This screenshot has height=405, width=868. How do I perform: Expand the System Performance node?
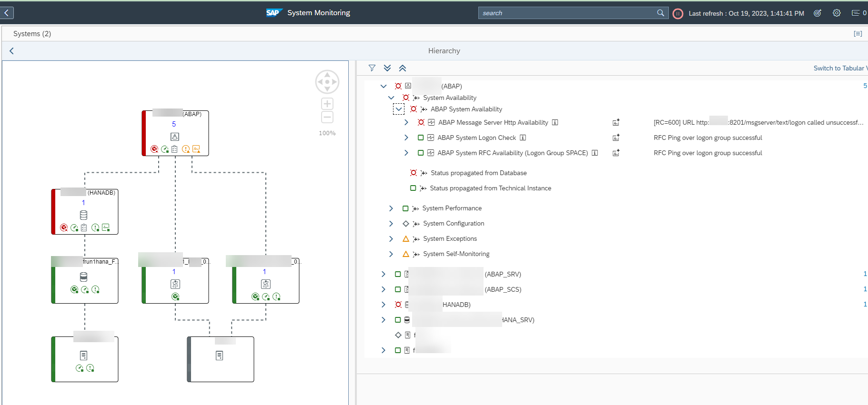coord(391,208)
